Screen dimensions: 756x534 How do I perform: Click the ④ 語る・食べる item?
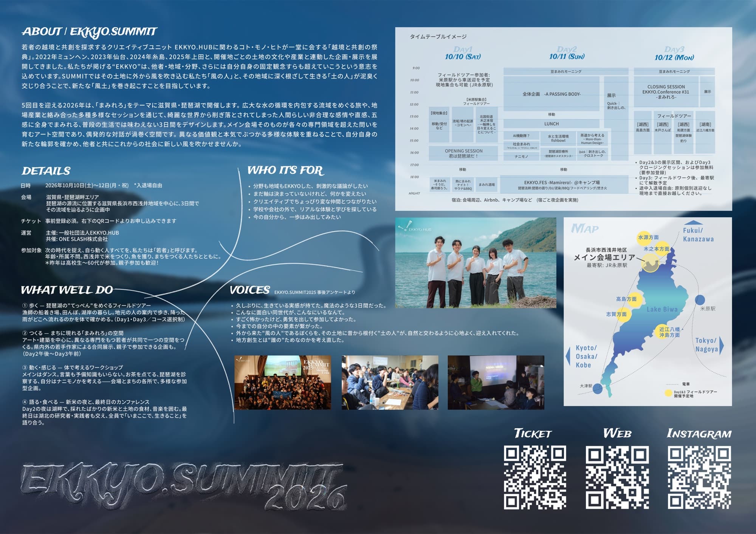click(x=105, y=412)
